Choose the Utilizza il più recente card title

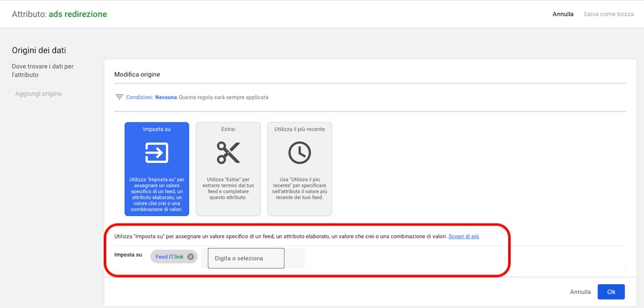[x=299, y=129]
